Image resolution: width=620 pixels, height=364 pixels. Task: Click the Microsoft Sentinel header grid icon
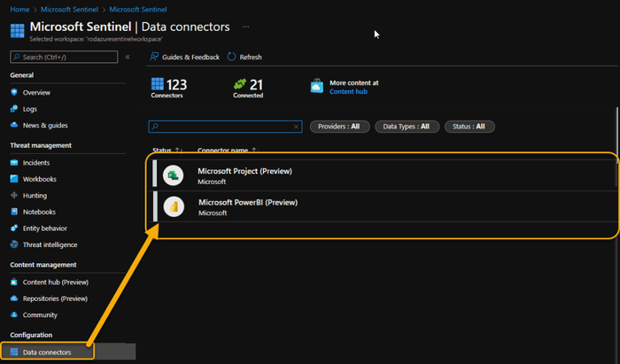point(18,31)
